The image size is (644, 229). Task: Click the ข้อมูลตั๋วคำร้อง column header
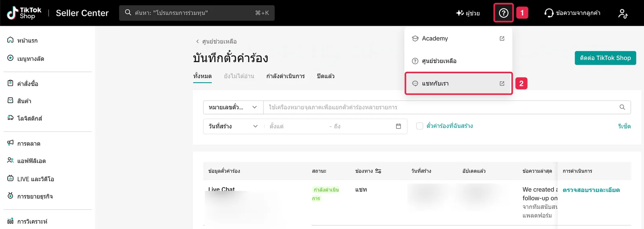(x=224, y=171)
